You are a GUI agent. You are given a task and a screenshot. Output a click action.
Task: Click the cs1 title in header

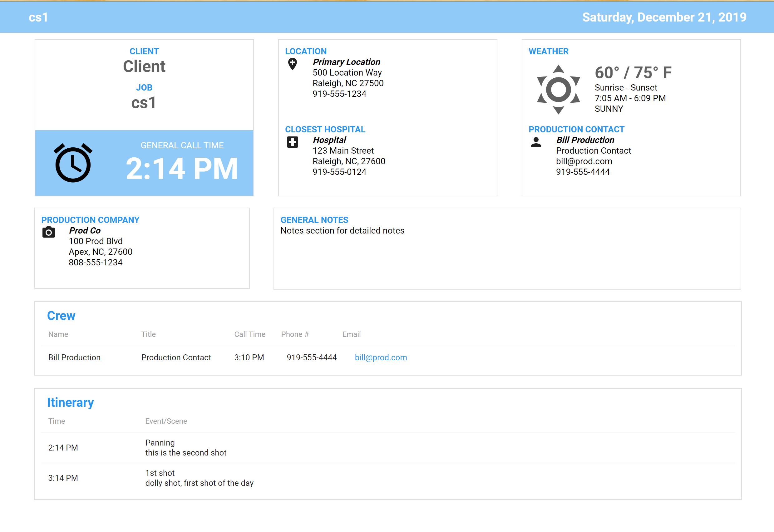point(38,17)
